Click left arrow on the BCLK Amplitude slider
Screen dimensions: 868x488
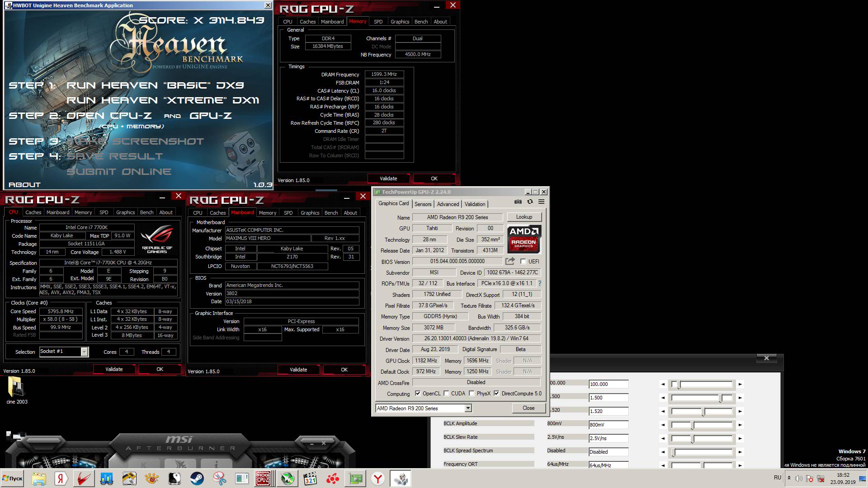pyautogui.click(x=663, y=425)
